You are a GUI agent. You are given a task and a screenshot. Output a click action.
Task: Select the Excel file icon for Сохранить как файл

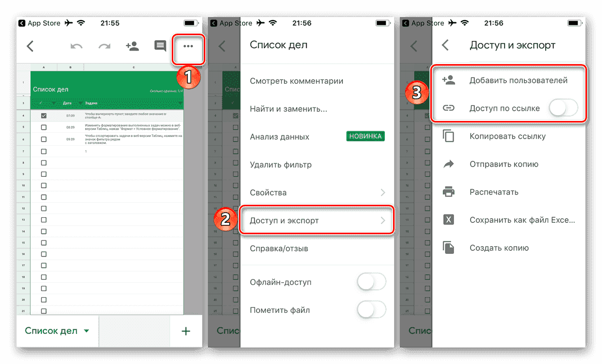(448, 220)
